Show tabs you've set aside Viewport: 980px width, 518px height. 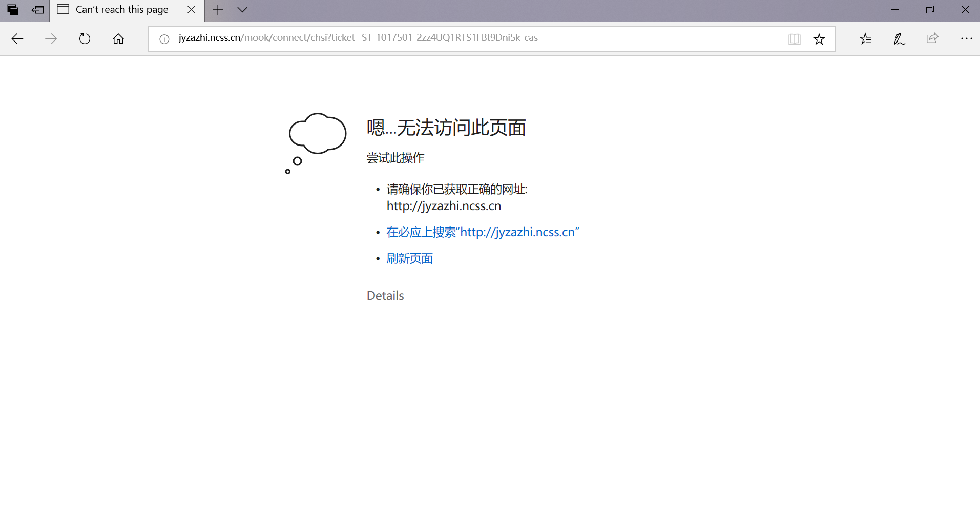click(x=13, y=10)
